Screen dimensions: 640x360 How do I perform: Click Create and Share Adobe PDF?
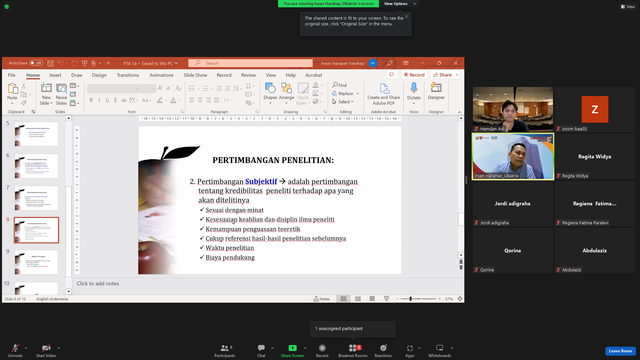tap(384, 94)
